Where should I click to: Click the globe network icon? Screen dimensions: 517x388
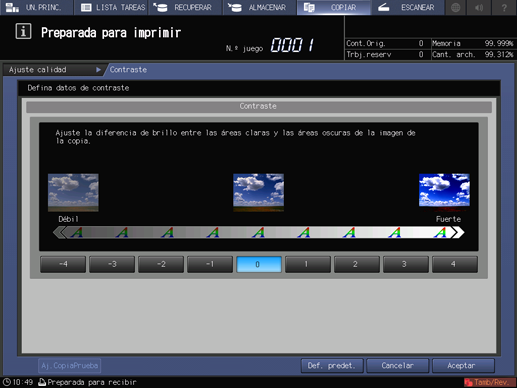click(x=456, y=7)
